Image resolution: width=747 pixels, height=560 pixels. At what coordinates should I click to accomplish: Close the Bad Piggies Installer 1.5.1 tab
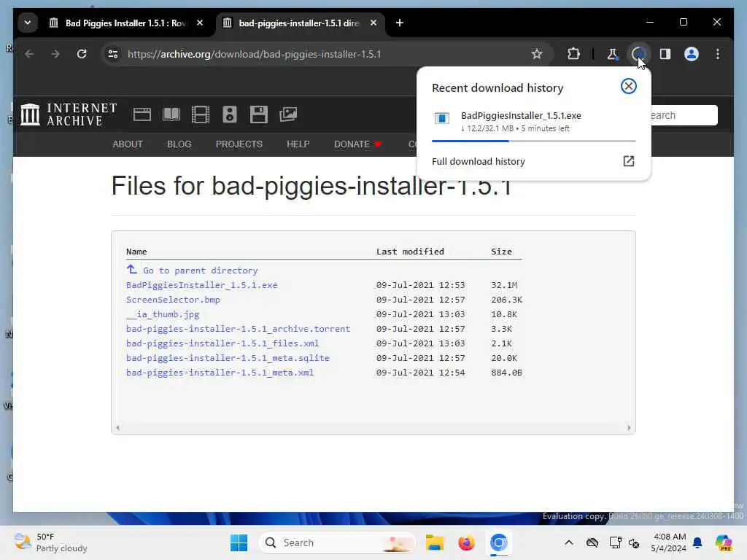pyautogui.click(x=200, y=23)
